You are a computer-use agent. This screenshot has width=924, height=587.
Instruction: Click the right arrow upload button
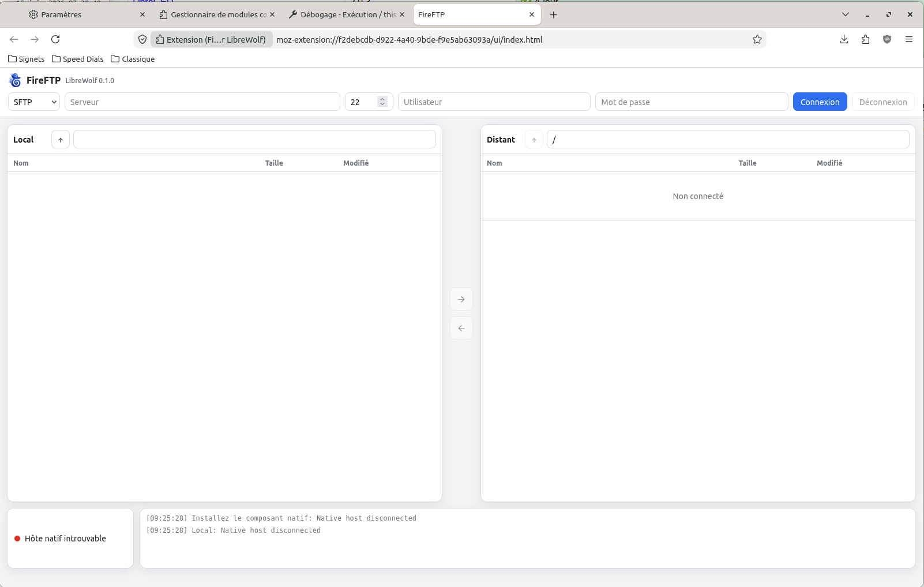pos(461,299)
